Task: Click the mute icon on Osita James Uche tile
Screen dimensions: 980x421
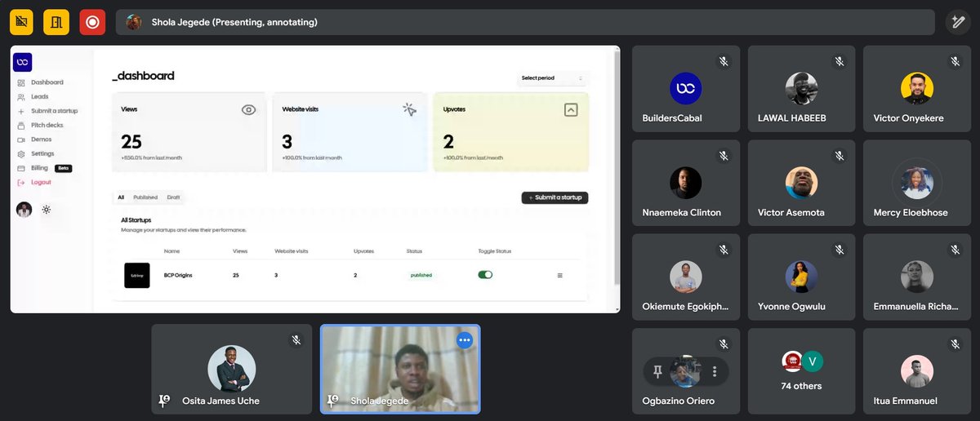Action: (x=296, y=339)
